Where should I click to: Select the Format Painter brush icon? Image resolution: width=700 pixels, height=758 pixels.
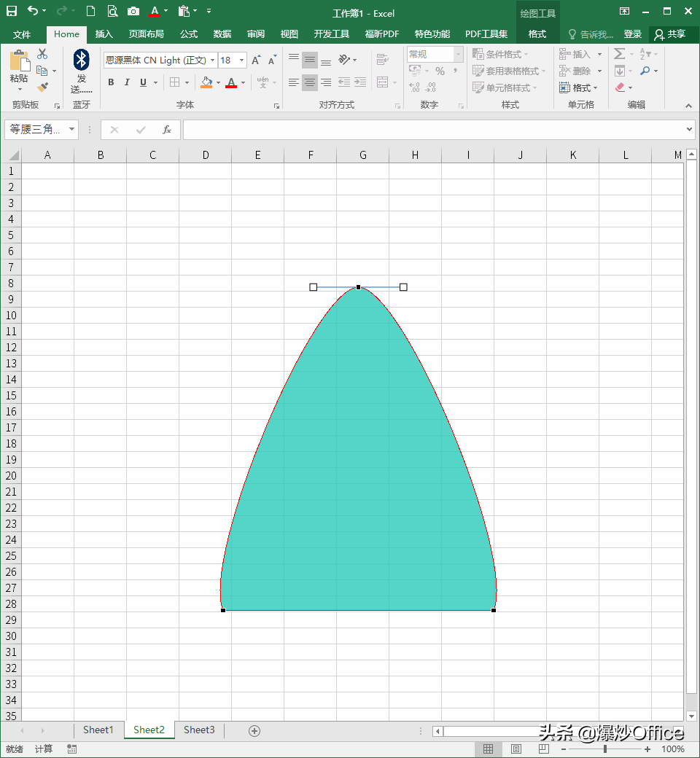tap(42, 87)
